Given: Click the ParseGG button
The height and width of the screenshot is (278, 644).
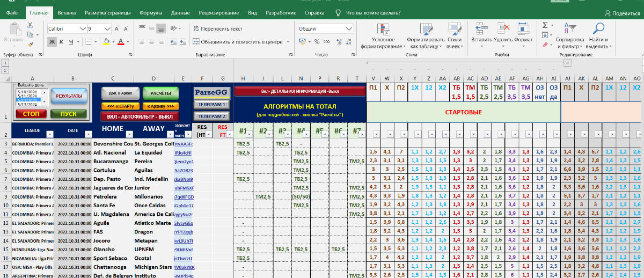Looking at the screenshot, I should [211, 92].
